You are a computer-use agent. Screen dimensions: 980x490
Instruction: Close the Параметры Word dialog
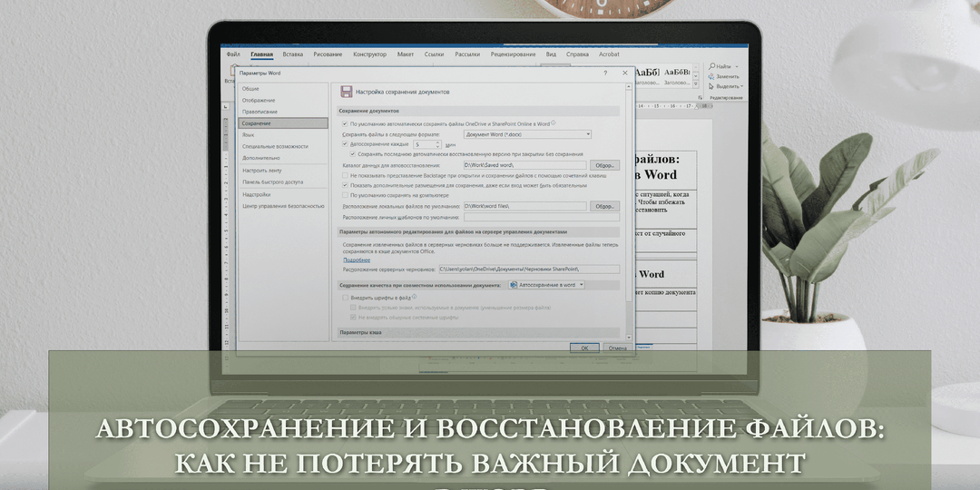click(x=624, y=73)
